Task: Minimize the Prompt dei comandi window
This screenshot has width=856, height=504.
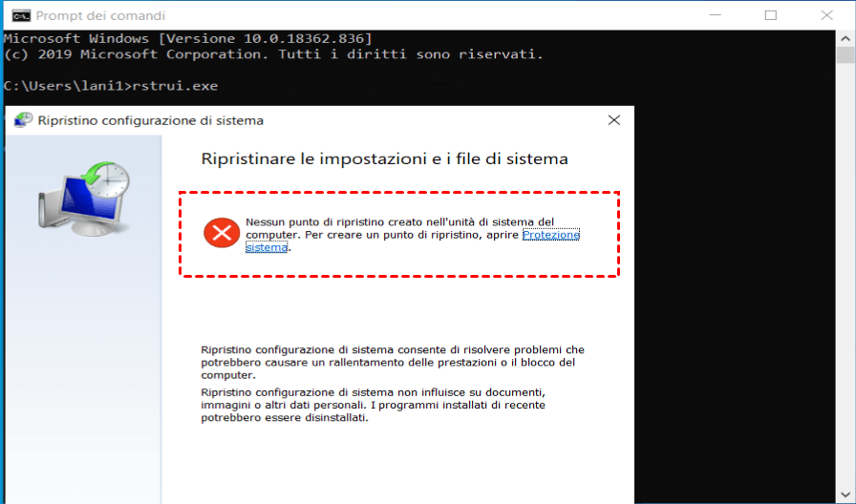Action: click(x=715, y=15)
